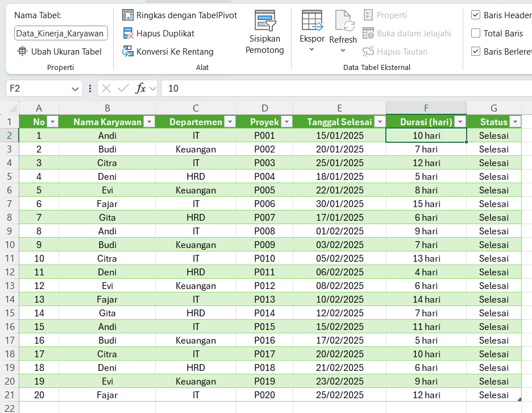The height and width of the screenshot is (413, 532).
Task: Click cell showing 15 hari
Action: pos(426,204)
